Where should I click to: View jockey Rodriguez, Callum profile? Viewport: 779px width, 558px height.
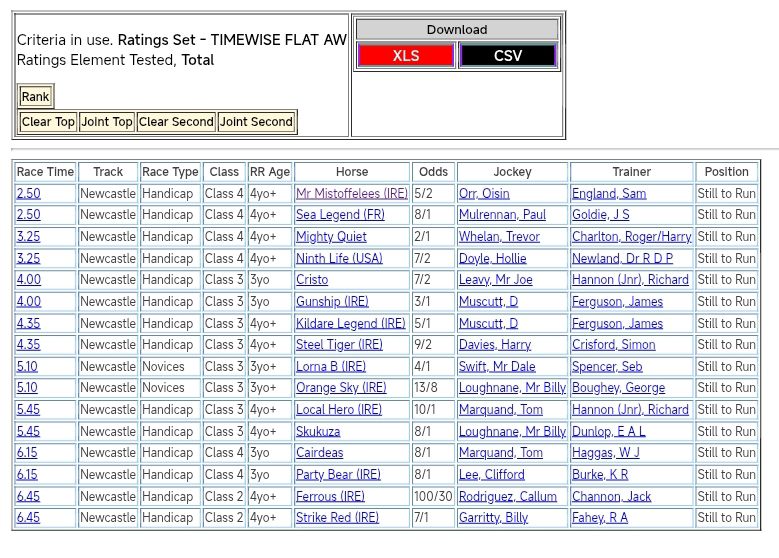506,497
